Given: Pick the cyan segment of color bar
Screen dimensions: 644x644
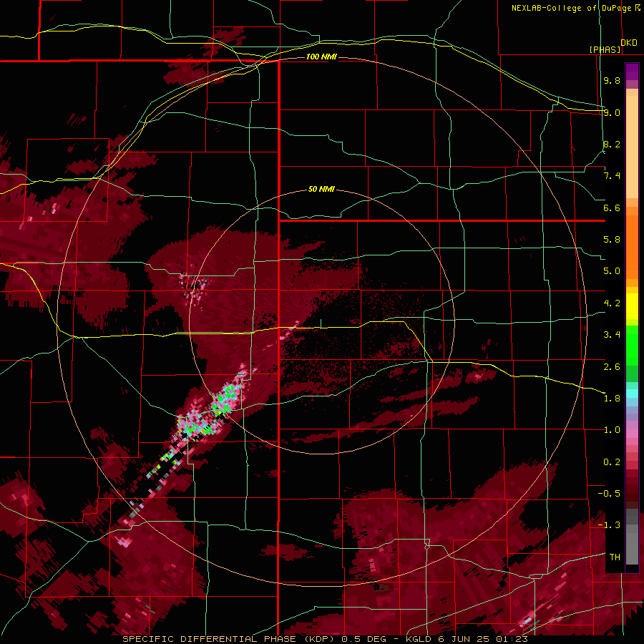Looking at the screenshot, I should [x=632, y=394].
